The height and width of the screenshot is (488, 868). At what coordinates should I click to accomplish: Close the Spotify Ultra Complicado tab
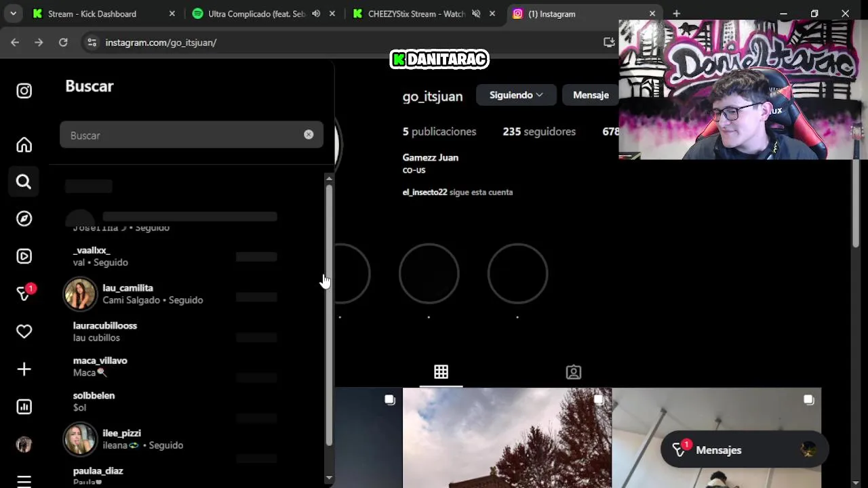(x=332, y=14)
